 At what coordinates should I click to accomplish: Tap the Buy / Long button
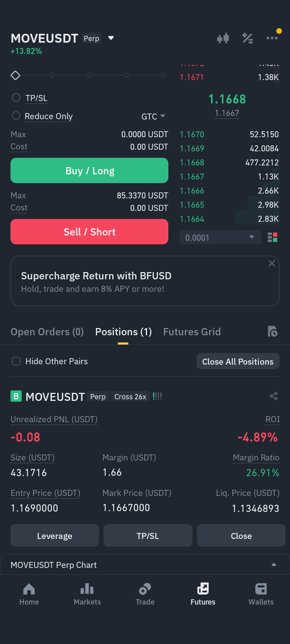[x=89, y=171]
